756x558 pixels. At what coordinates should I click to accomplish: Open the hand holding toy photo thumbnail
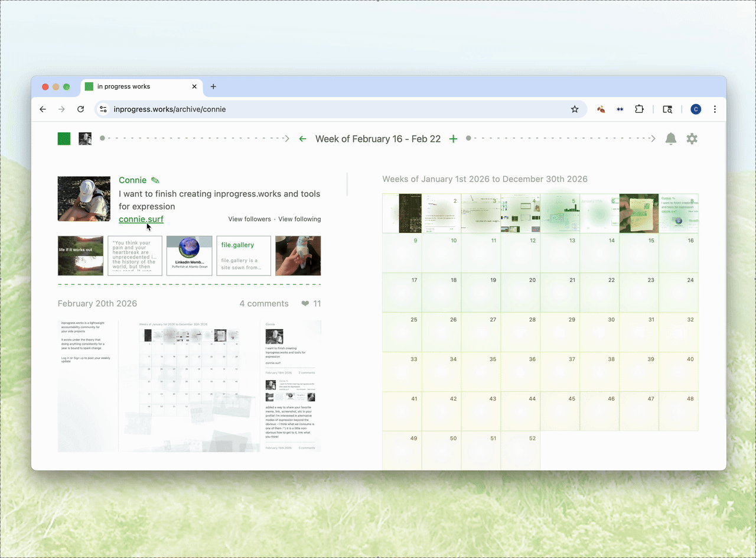[298, 256]
